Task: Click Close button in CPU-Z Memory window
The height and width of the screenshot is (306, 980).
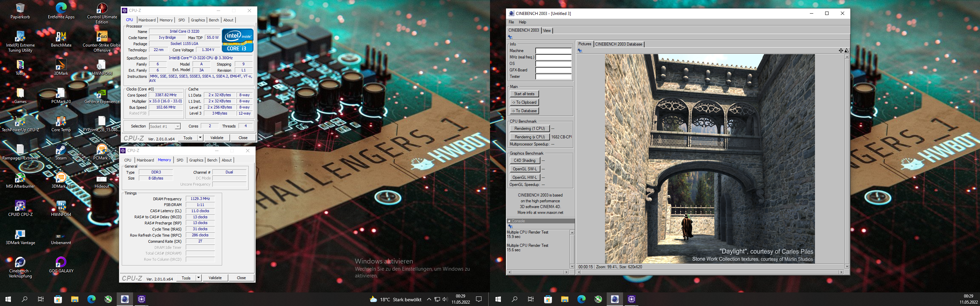Action: [241, 278]
